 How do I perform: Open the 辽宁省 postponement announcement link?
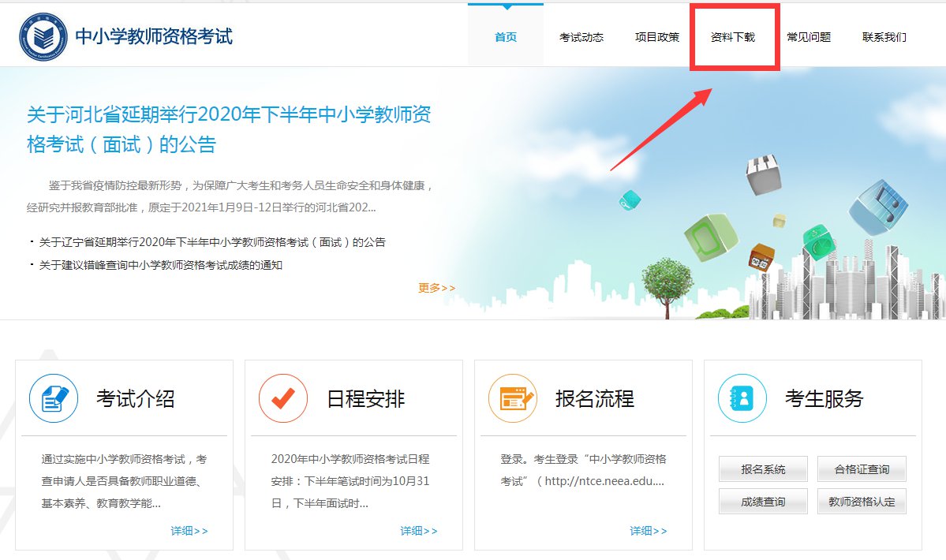(212, 242)
